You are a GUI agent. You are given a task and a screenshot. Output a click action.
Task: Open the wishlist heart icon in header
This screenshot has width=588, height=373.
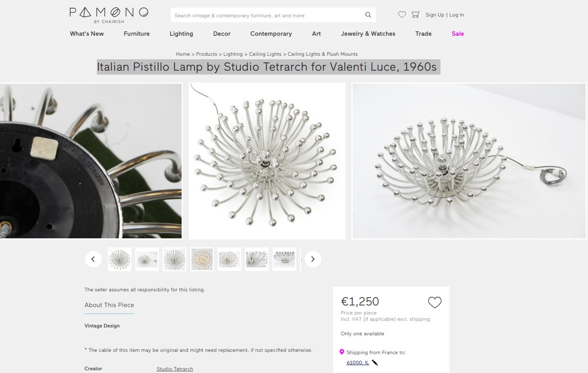coord(402,15)
